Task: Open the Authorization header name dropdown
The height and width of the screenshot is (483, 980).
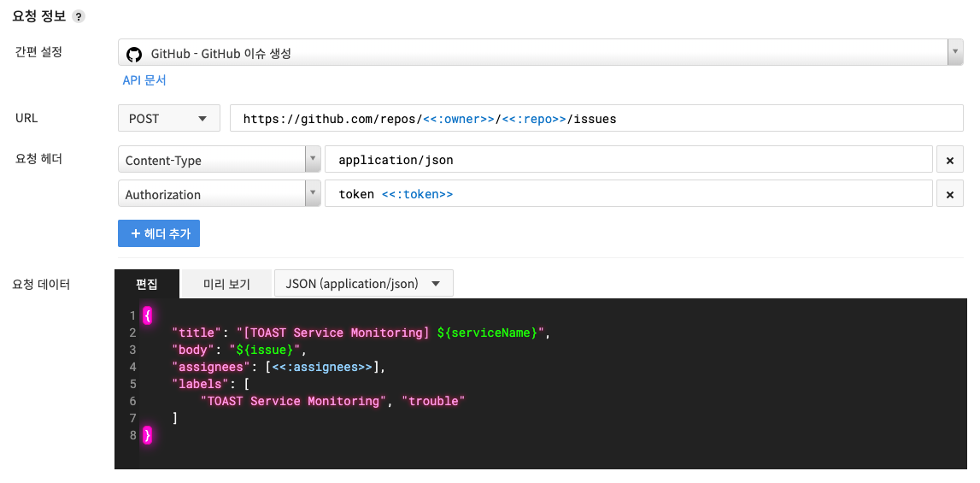Action: click(x=220, y=193)
